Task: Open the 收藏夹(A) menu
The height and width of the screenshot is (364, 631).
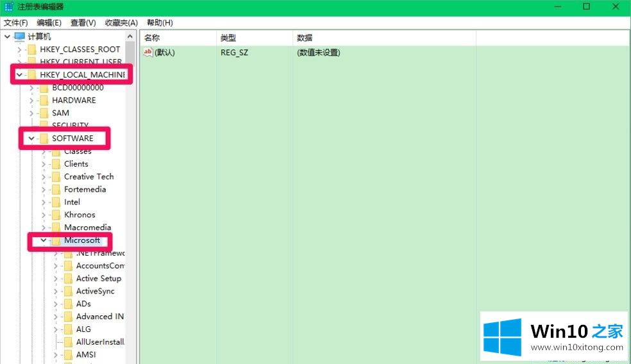Action: (x=121, y=23)
